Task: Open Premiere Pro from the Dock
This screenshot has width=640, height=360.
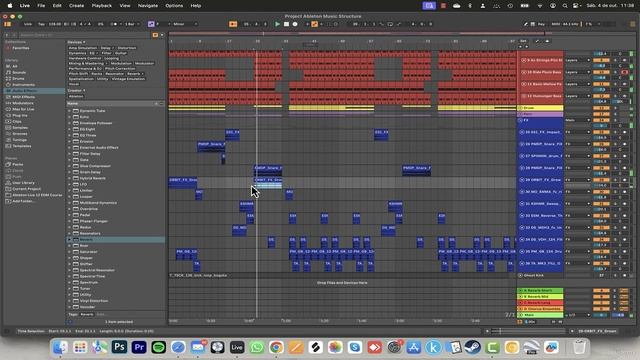Action: coord(139,347)
